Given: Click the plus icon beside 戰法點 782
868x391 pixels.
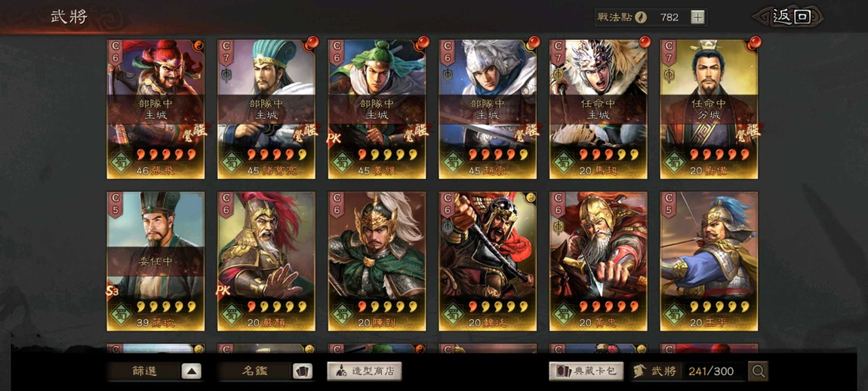Looking at the screenshot, I should [x=698, y=17].
